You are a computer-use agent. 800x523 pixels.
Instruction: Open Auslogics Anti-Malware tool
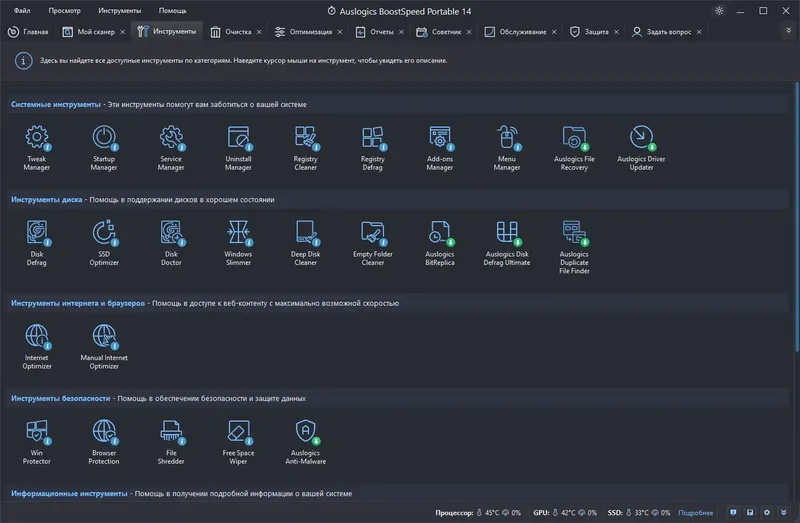[x=306, y=442]
